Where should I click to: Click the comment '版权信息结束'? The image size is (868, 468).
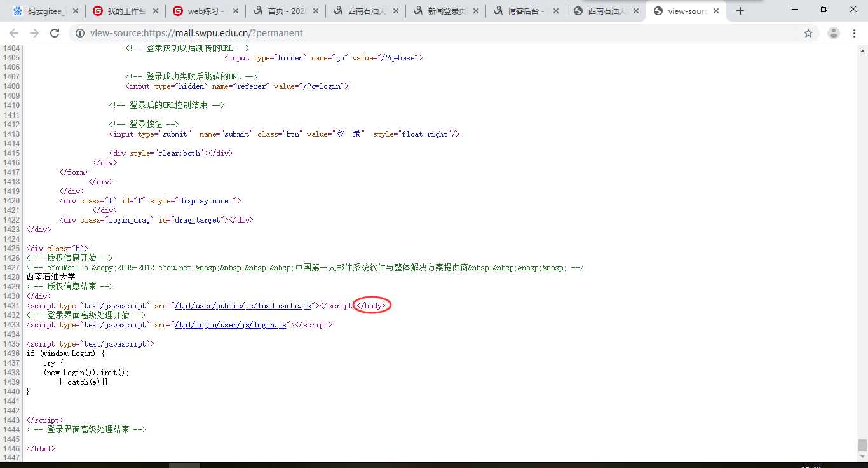[69, 287]
